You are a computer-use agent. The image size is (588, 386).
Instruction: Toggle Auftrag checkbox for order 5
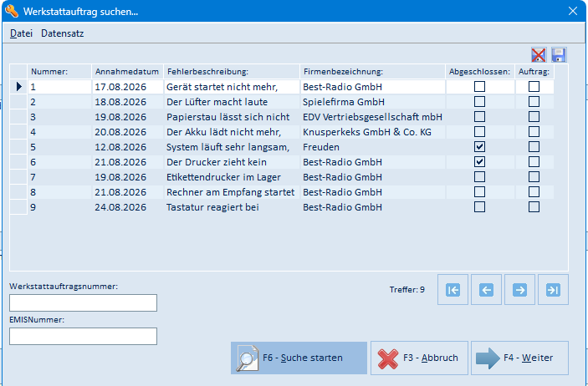[534, 146]
